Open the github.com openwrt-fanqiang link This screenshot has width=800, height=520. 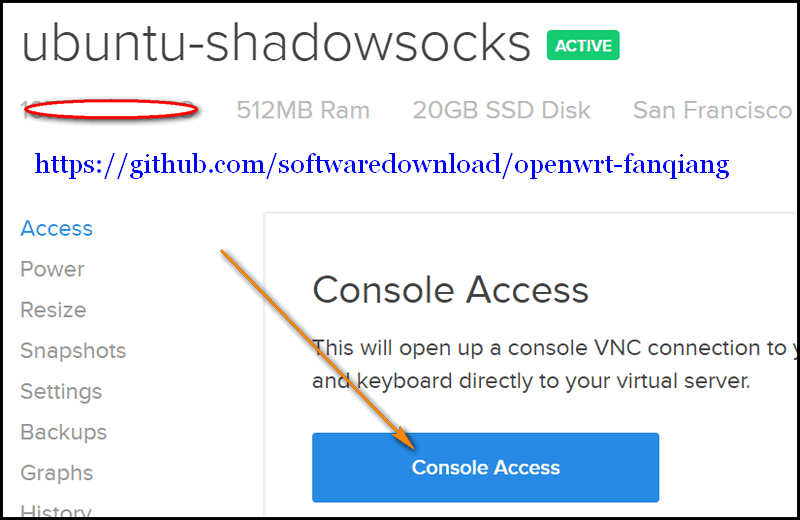point(382,164)
